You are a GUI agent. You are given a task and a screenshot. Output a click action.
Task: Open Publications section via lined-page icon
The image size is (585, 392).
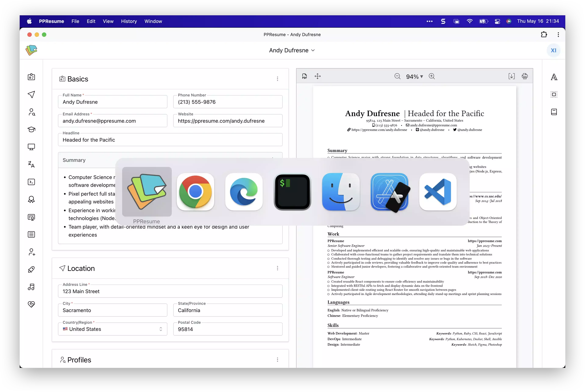(x=31, y=234)
